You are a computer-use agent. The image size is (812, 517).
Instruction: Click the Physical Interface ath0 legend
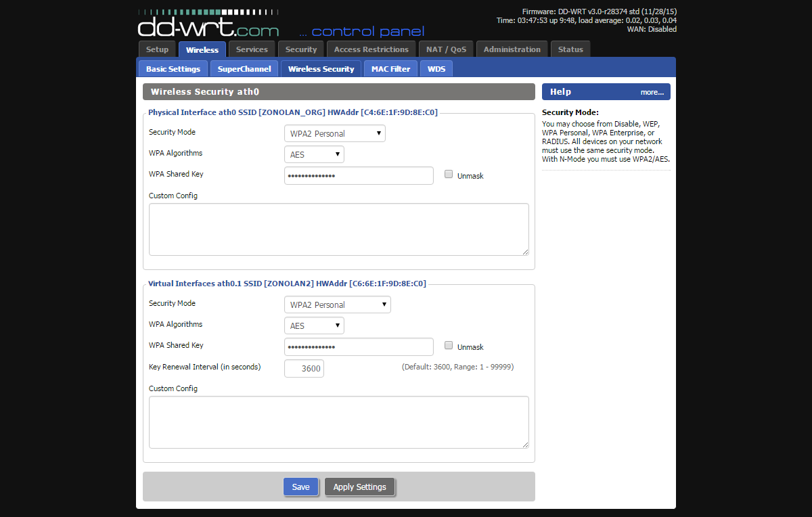(293, 112)
